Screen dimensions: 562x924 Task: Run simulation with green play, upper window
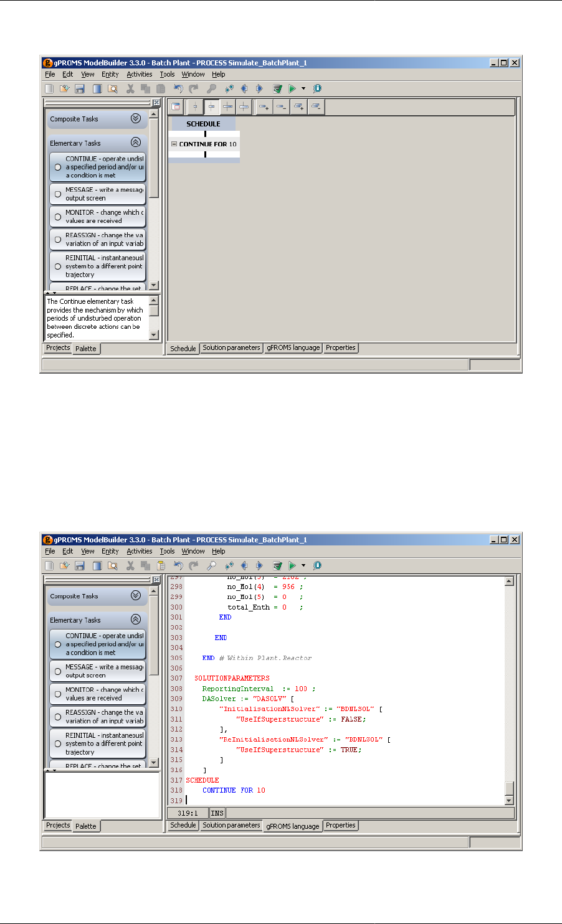(292, 89)
